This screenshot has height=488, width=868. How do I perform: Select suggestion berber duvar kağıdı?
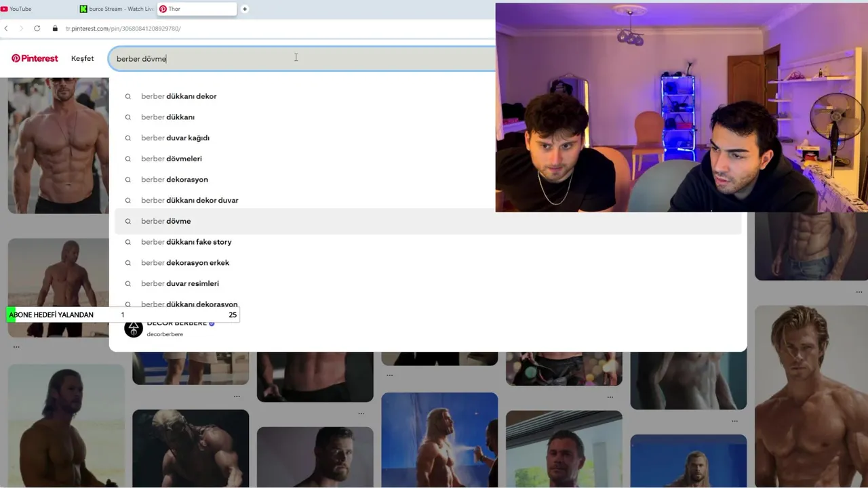pos(428,138)
